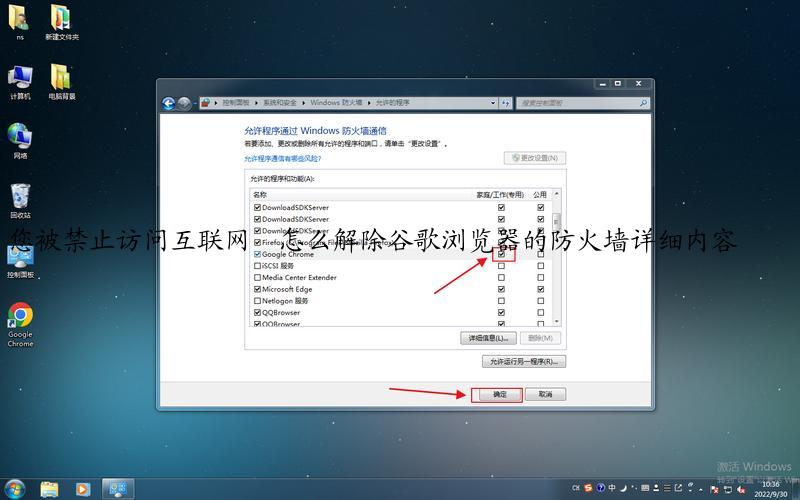Image resolution: width=800 pixels, height=500 pixels.
Task: Click the Control Panel icon in address bar
Action: [x=205, y=103]
